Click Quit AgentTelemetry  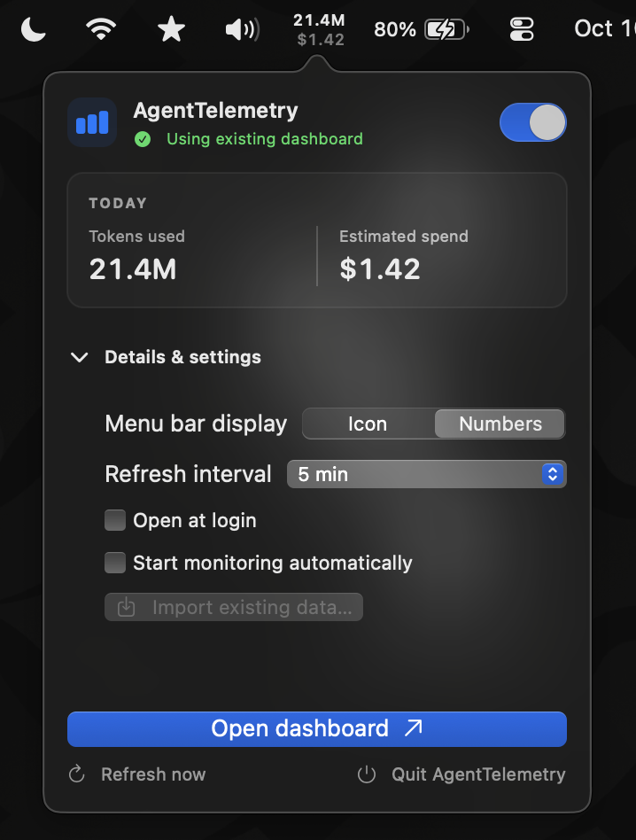coord(461,774)
